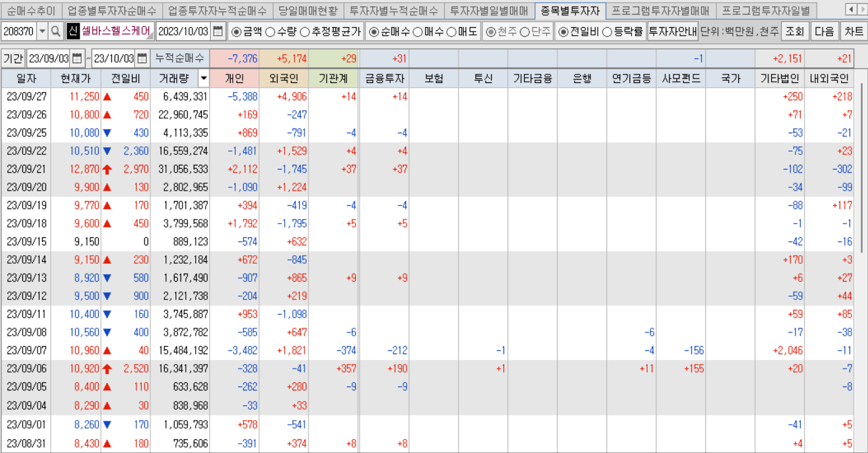Click the left tab-scroll arrow at top right

click(851, 11)
